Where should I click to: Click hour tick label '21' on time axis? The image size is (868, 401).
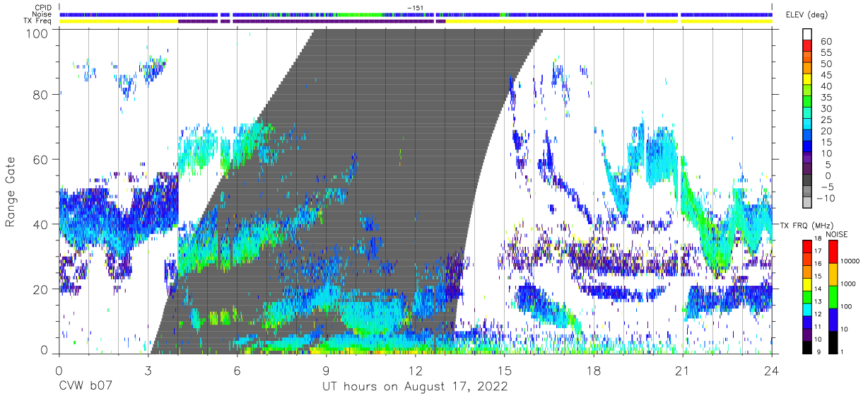683,370
